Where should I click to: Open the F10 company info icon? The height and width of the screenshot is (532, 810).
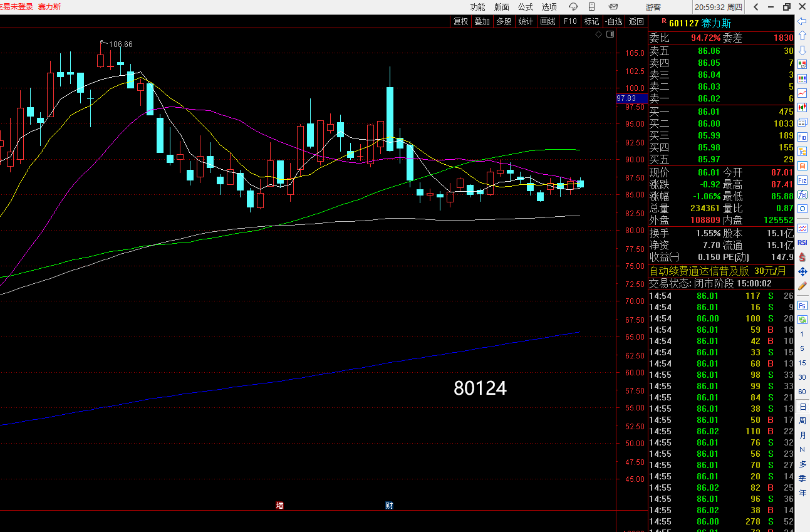click(x=802, y=137)
